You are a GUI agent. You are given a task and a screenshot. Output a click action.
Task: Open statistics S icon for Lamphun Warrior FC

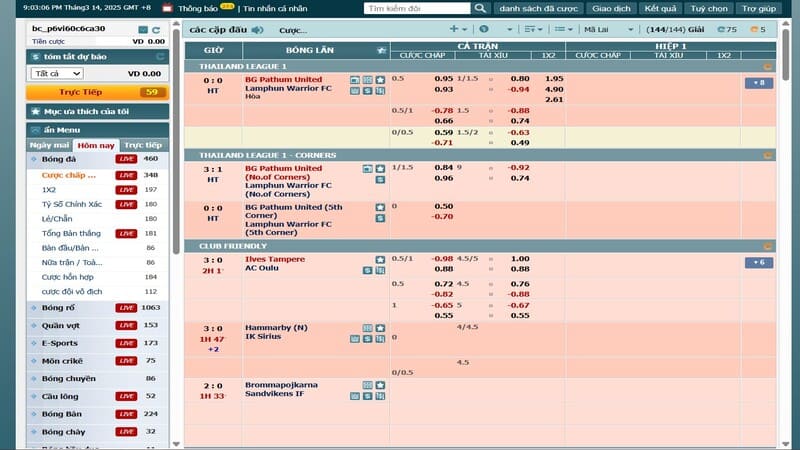(367, 91)
